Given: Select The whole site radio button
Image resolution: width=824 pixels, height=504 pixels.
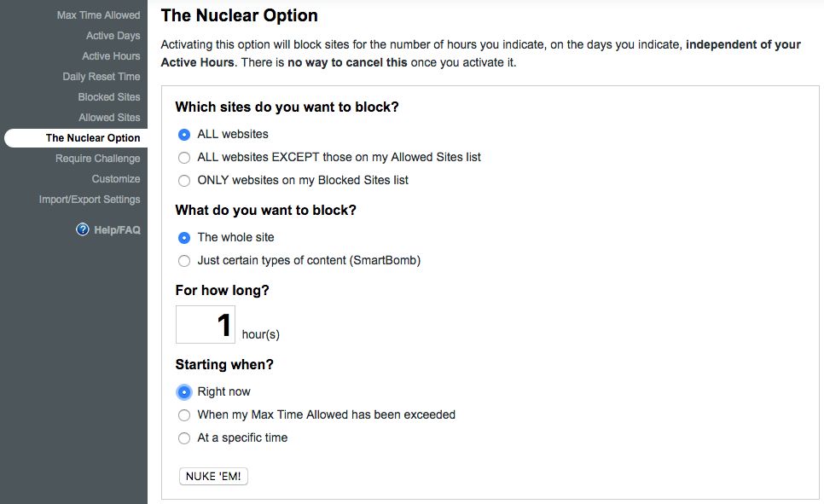Looking at the screenshot, I should tap(184, 238).
